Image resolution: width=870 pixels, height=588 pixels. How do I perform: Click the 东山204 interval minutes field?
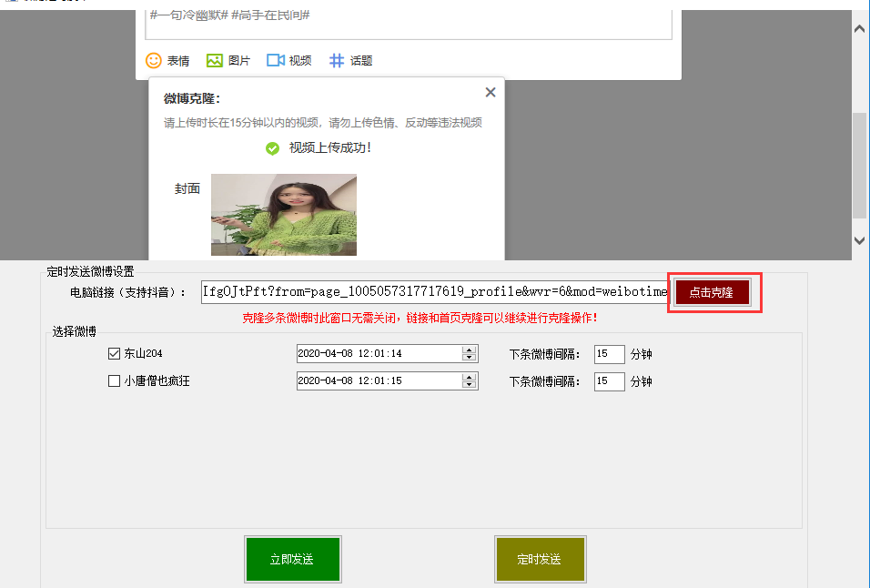tap(609, 354)
